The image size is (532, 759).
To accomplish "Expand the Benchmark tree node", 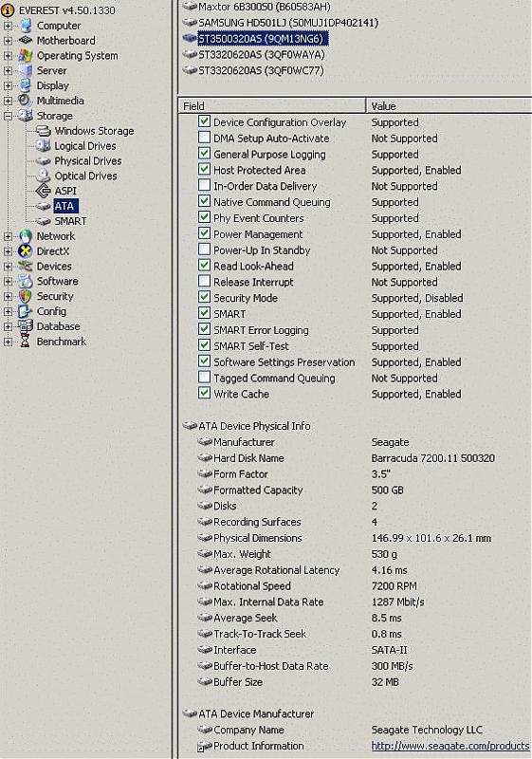I will pyautogui.click(x=8, y=342).
